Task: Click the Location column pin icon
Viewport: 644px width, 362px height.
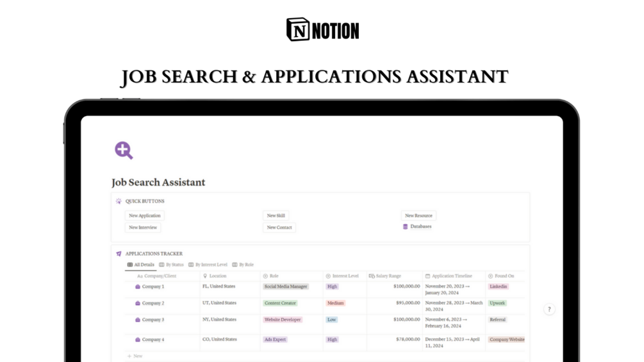Action: [205, 276]
